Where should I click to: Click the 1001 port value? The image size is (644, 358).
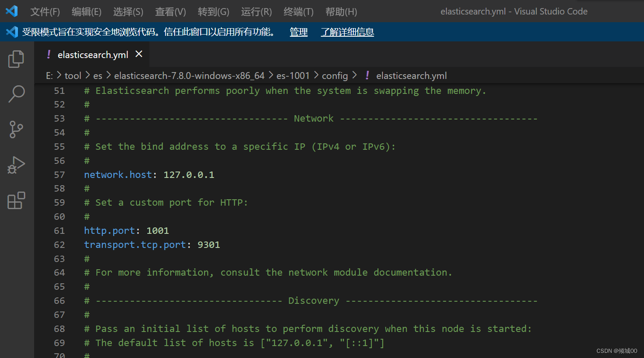[158, 231]
